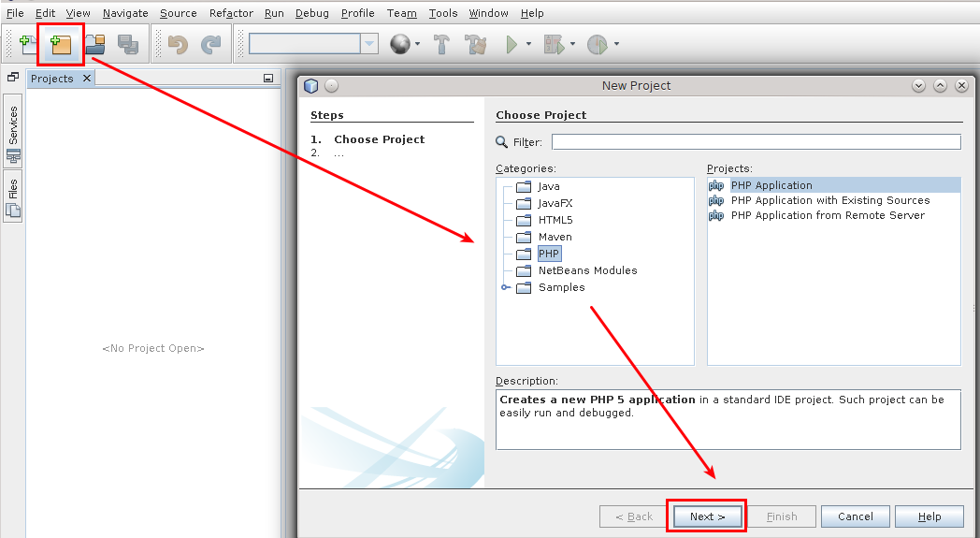
Task: Open the File menu
Action: [15, 12]
